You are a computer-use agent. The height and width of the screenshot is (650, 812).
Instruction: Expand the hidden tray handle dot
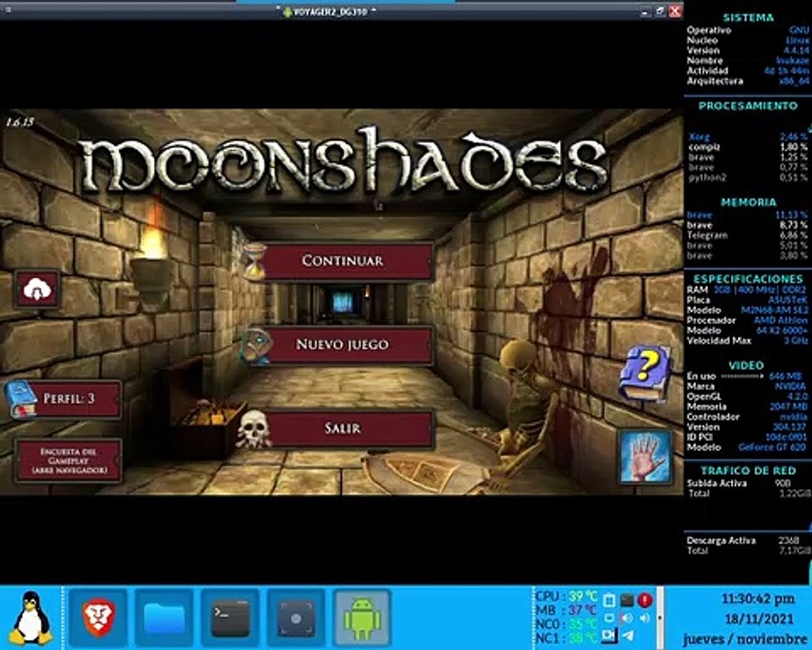[x=660, y=617]
